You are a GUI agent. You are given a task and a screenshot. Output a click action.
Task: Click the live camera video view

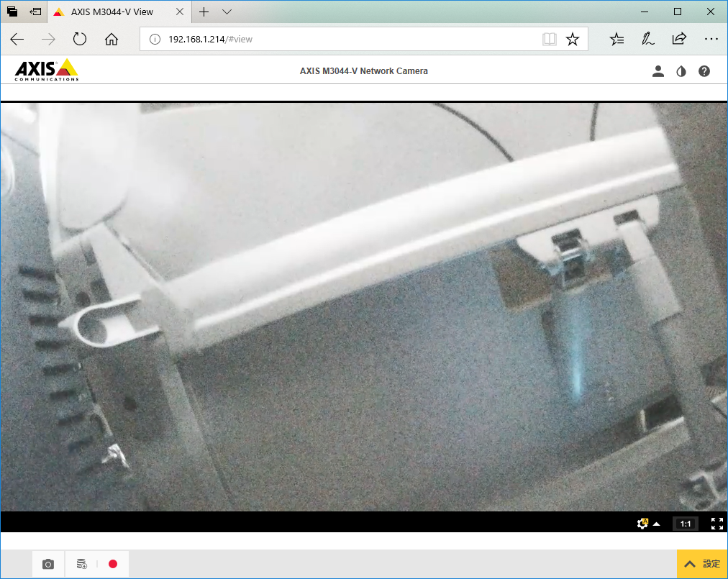pyautogui.click(x=364, y=307)
